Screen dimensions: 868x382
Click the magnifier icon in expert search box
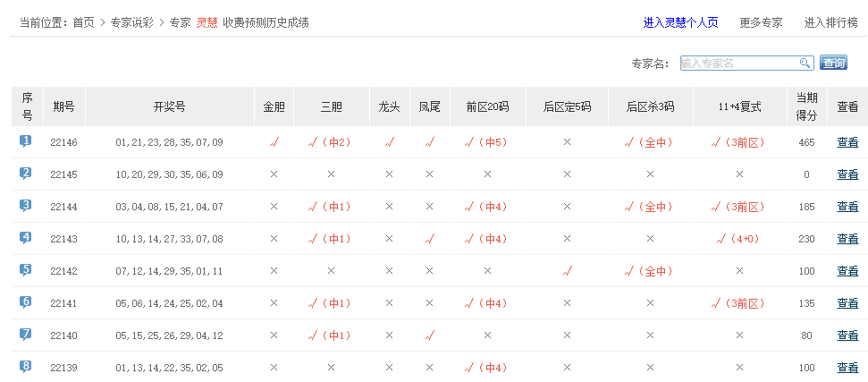click(805, 63)
